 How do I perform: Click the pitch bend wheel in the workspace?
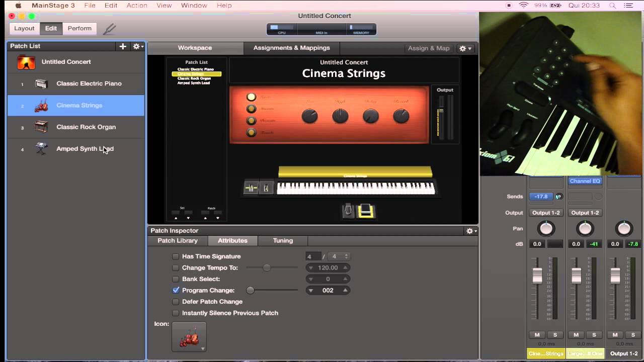tap(251, 188)
